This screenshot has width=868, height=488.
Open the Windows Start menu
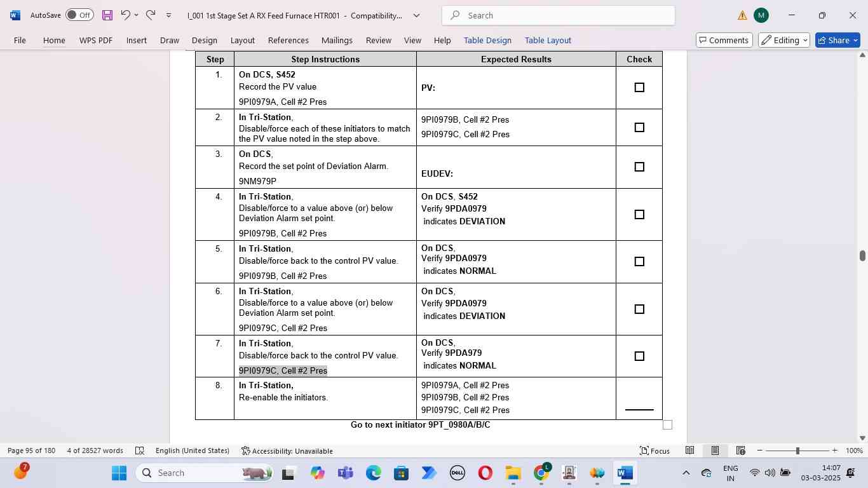click(119, 473)
